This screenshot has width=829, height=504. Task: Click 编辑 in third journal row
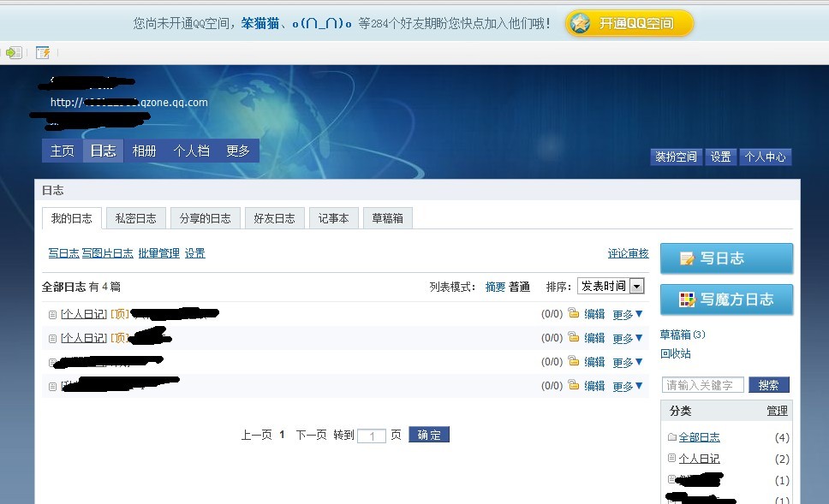point(594,362)
